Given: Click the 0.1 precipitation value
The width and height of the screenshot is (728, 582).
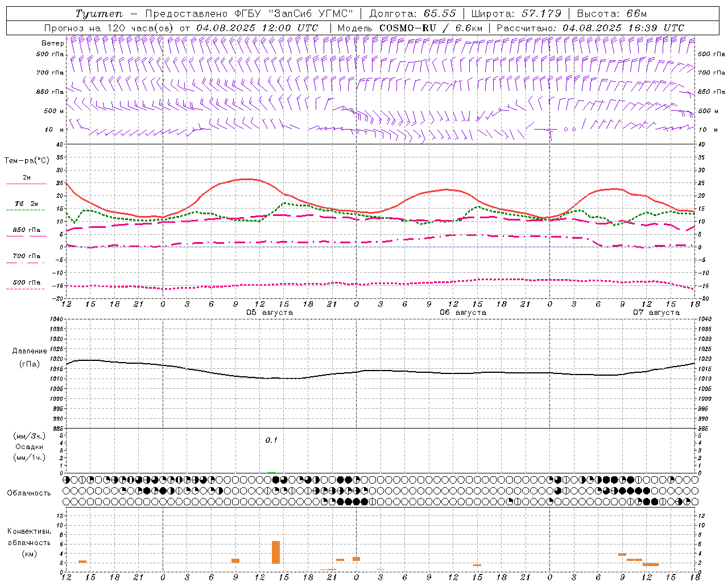Looking at the screenshot, I should coord(271,440).
